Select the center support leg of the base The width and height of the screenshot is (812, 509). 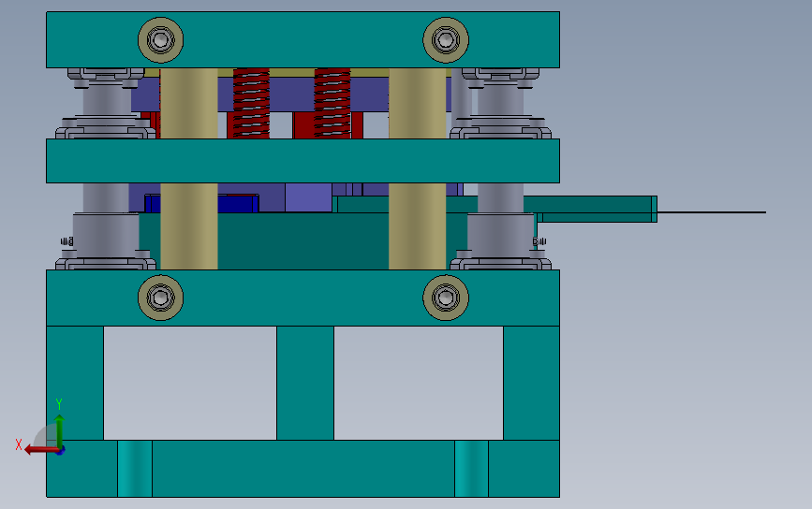pyautogui.click(x=305, y=383)
